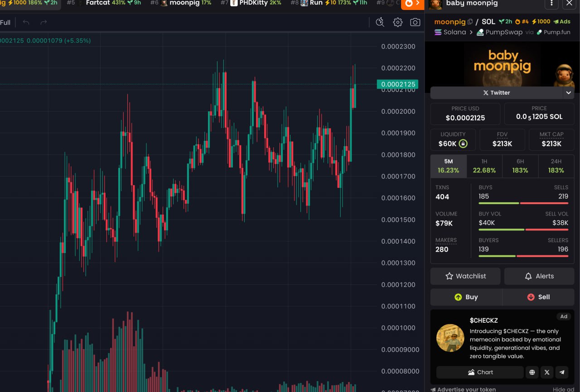
Task: Open the $CHECKZ Telegram icon
Action: (562, 372)
